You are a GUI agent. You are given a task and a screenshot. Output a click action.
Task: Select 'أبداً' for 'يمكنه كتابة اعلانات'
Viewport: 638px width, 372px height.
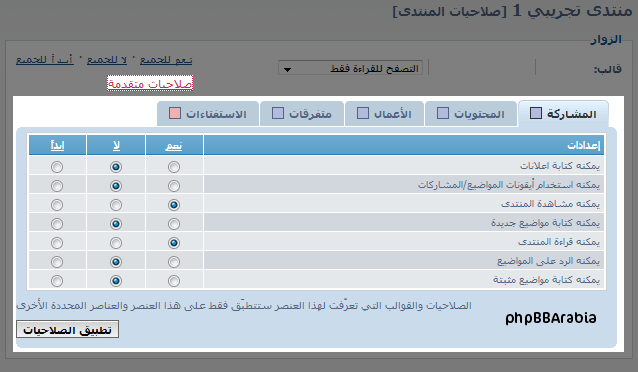point(57,167)
